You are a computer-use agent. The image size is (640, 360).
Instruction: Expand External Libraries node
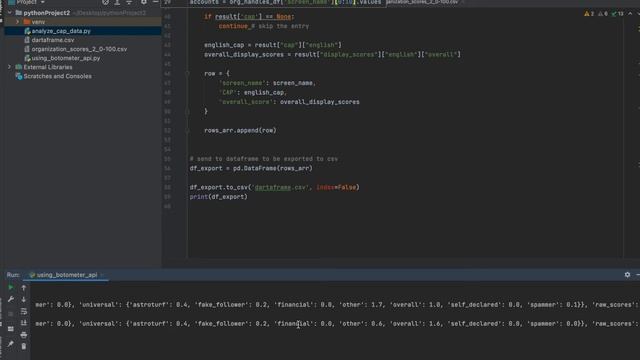pyautogui.click(x=9, y=67)
